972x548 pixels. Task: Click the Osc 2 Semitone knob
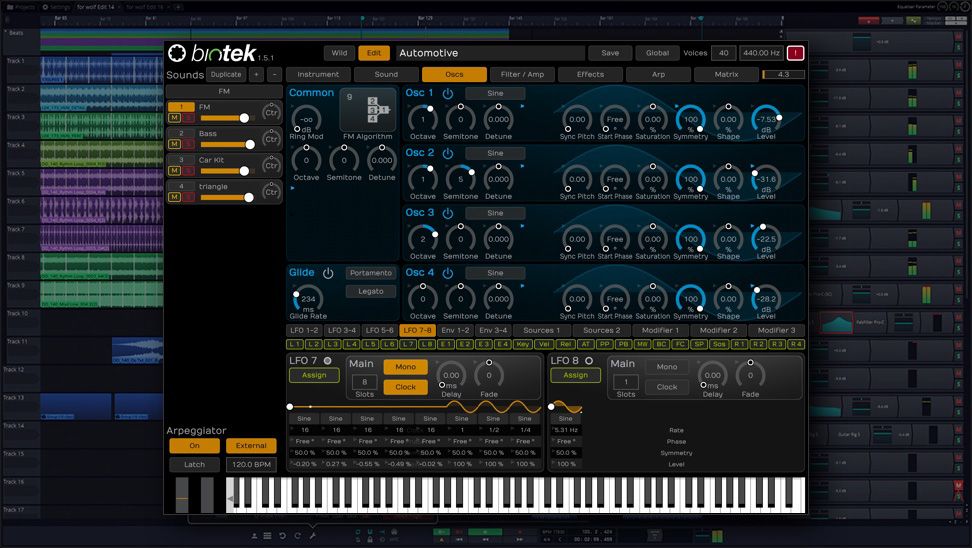click(x=461, y=179)
